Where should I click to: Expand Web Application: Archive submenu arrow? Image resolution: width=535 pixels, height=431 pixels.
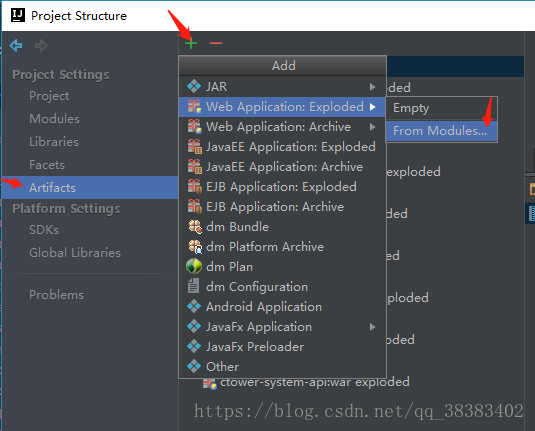pyautogui.click(x=373, y=127)
